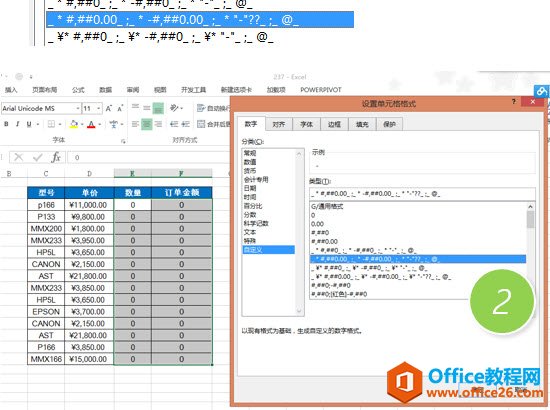
Task: Click the 类型 format code input field
Action: (x=422, y=194)
